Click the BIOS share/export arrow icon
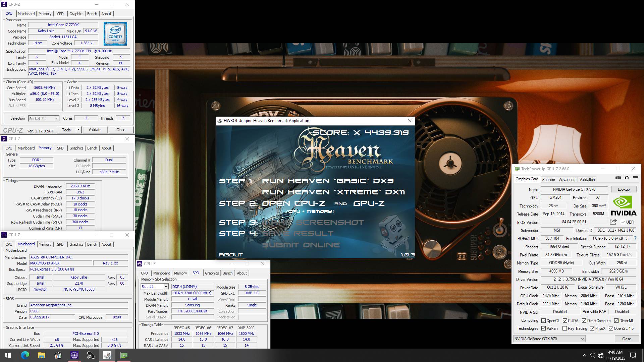 pos(613,222)
